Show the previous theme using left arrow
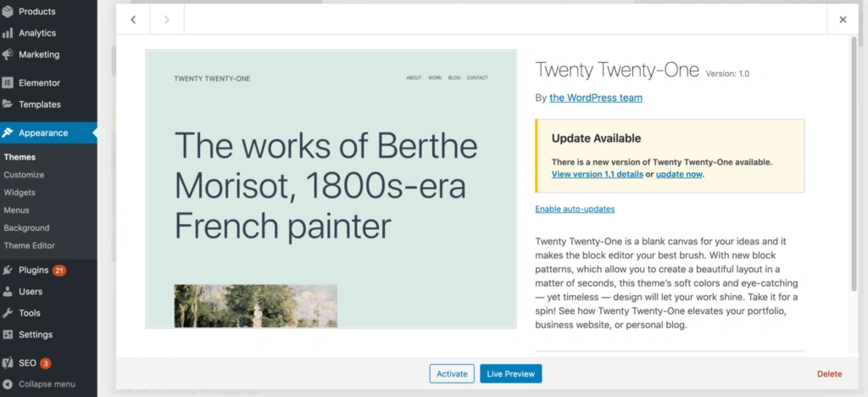 133,20
